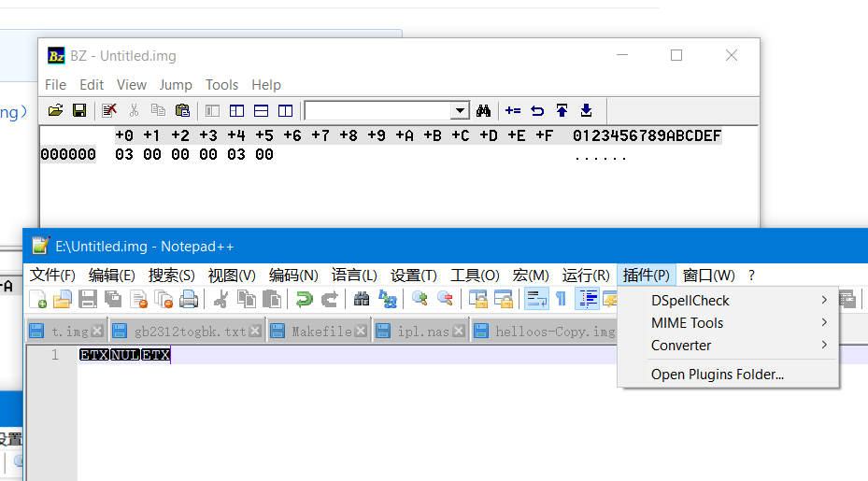Jump to top of file icon in BZ
The height and width of the screenshot is (481, 868).
point(562,111)
